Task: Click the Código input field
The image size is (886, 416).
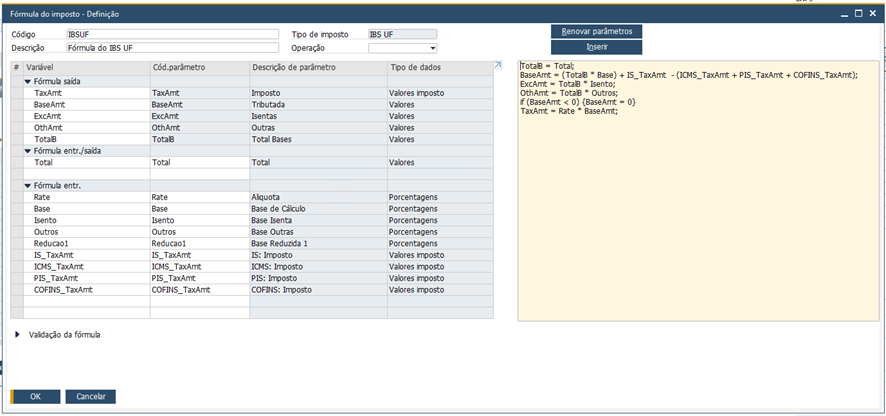Action: [172, 34]
